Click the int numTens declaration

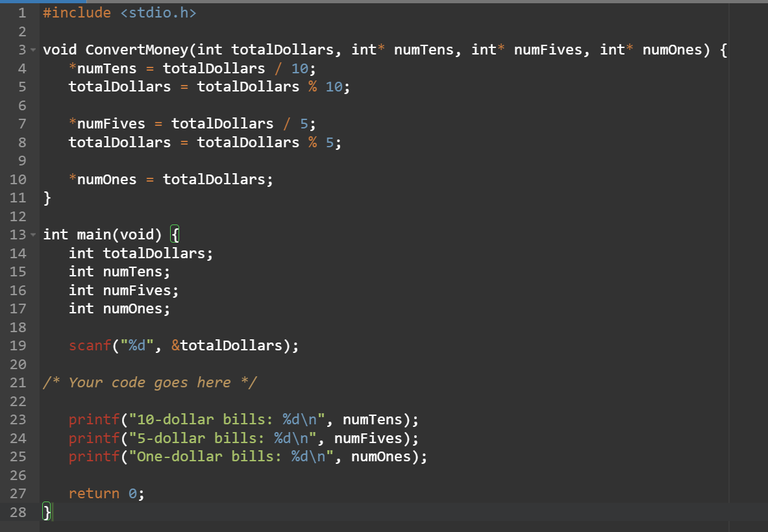click(119, 271)
